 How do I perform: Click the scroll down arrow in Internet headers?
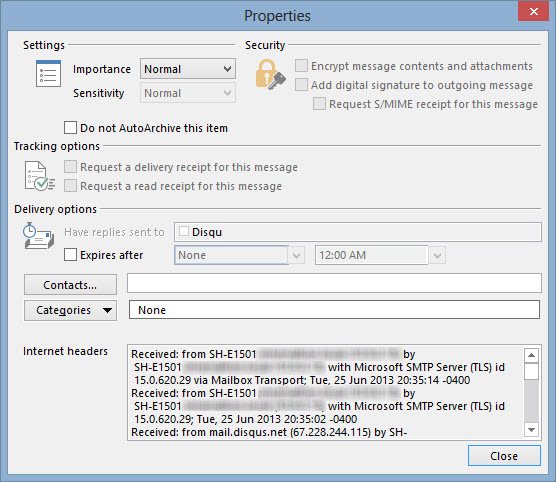pyautogui.click(x=531, y=430)
